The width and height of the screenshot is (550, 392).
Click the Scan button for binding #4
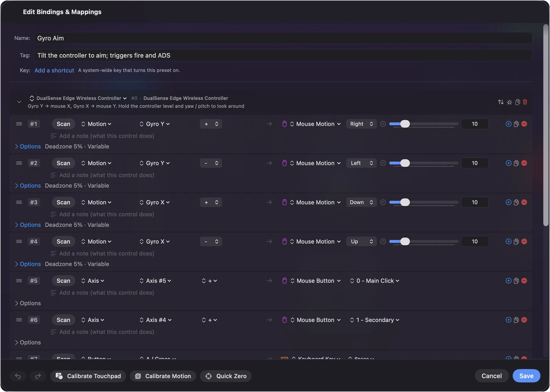coord(63,242)
